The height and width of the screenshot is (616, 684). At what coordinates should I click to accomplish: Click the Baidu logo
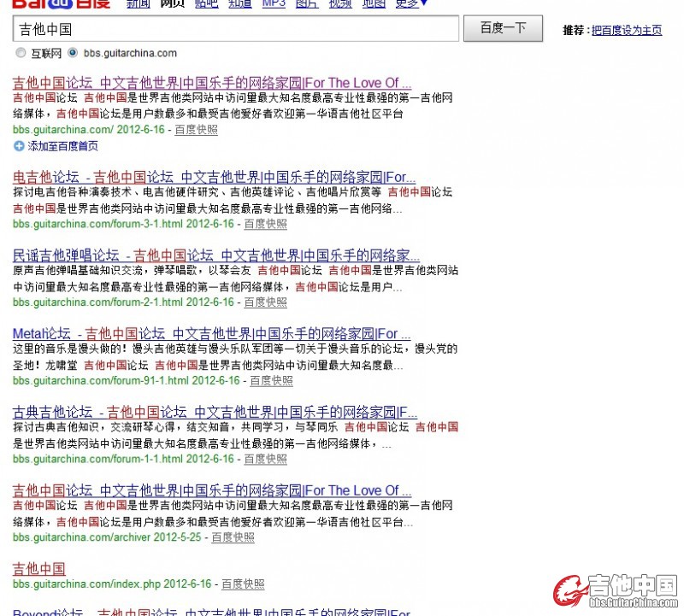[x=61, y=4]
